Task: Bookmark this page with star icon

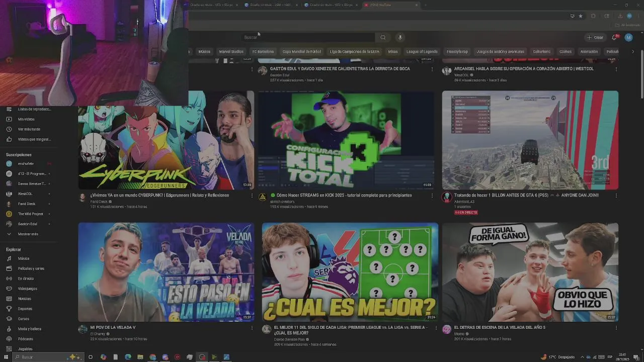Action: coord(581,16)
